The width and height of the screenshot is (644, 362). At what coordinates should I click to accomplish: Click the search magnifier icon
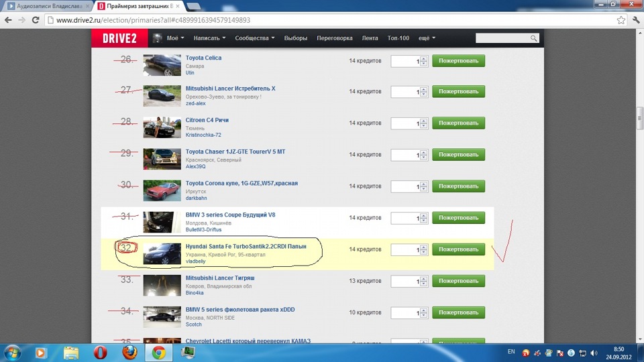(533, 38)
